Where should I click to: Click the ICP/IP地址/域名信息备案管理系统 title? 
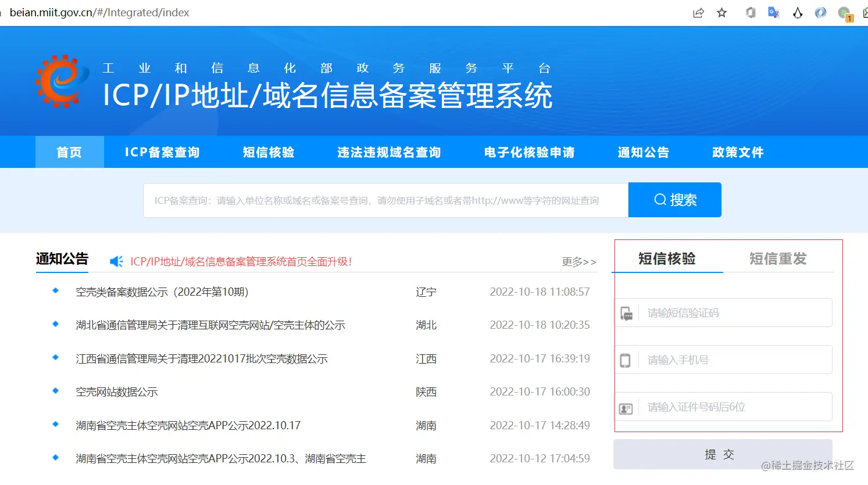coord(327,95)
